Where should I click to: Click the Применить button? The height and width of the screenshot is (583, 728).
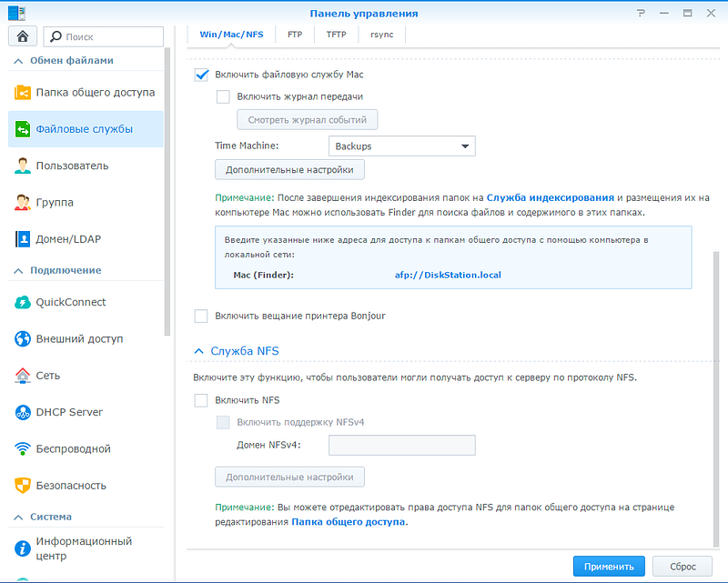[x=609, y=567]
